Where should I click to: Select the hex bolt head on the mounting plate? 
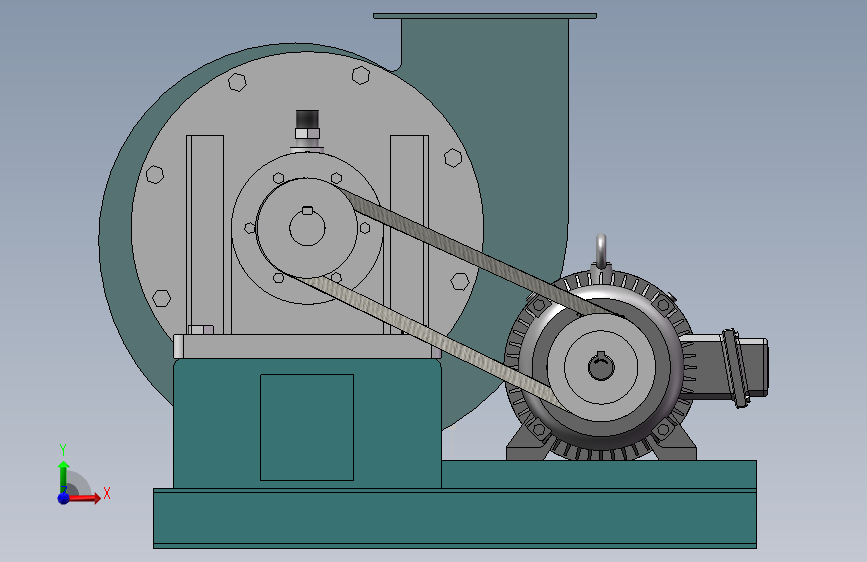coord(201,330)
